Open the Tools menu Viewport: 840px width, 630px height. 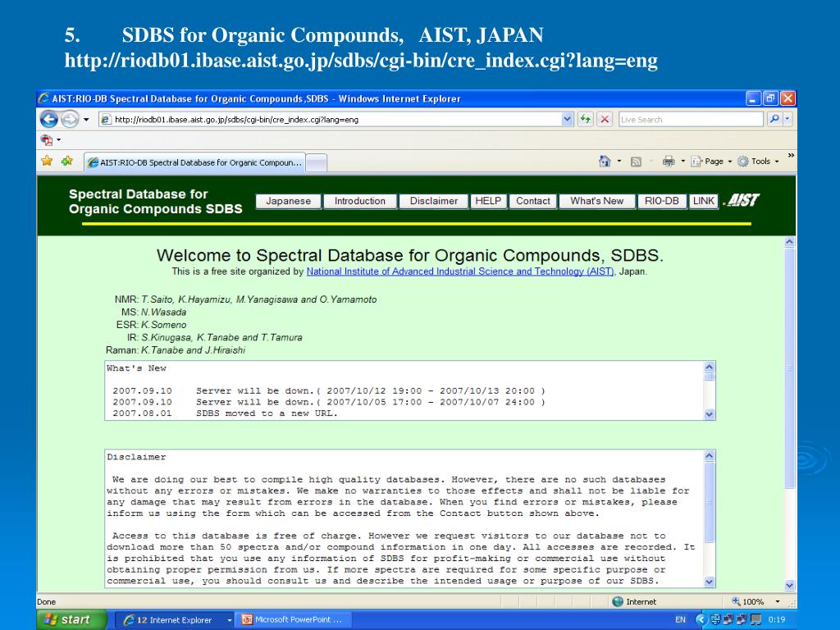pyautogui.click(x=759, y=162)
